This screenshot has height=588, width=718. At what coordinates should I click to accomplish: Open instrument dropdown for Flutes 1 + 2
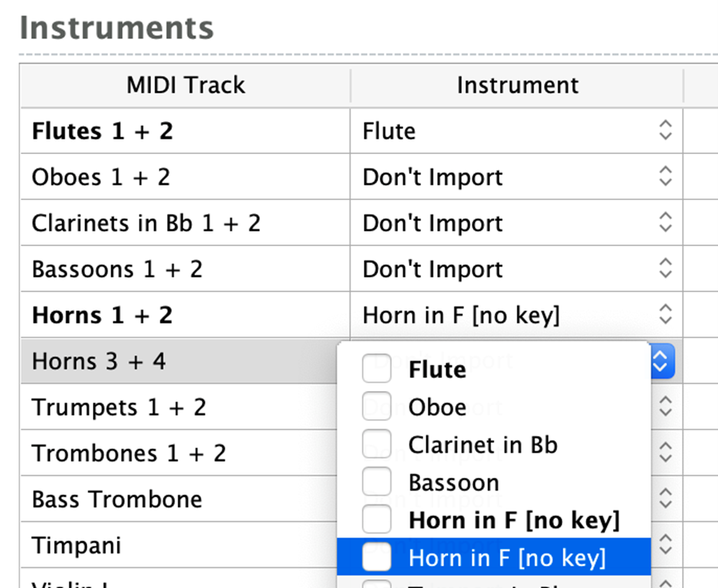(x=665, y=130)
